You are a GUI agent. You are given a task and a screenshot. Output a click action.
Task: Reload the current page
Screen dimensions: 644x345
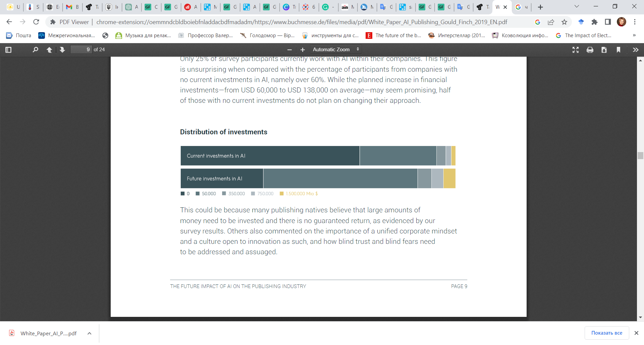pyautogui.click(x=36, y=22)
